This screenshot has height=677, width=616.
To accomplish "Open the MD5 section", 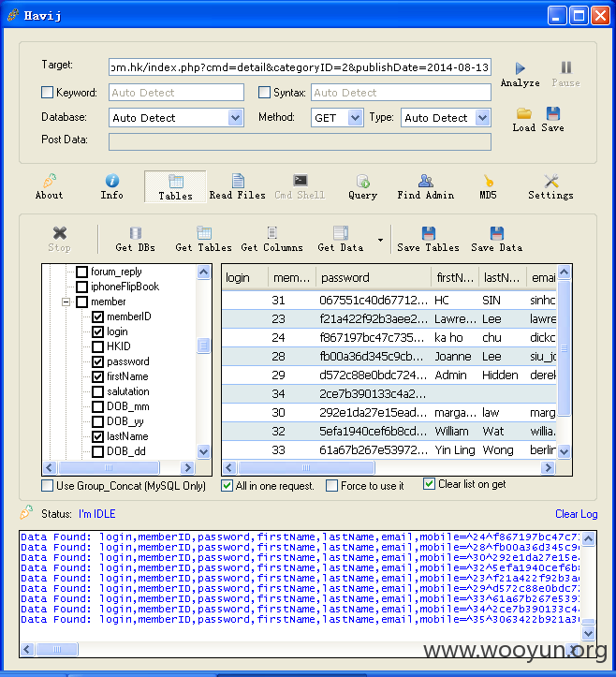I will tap(489, 186).
